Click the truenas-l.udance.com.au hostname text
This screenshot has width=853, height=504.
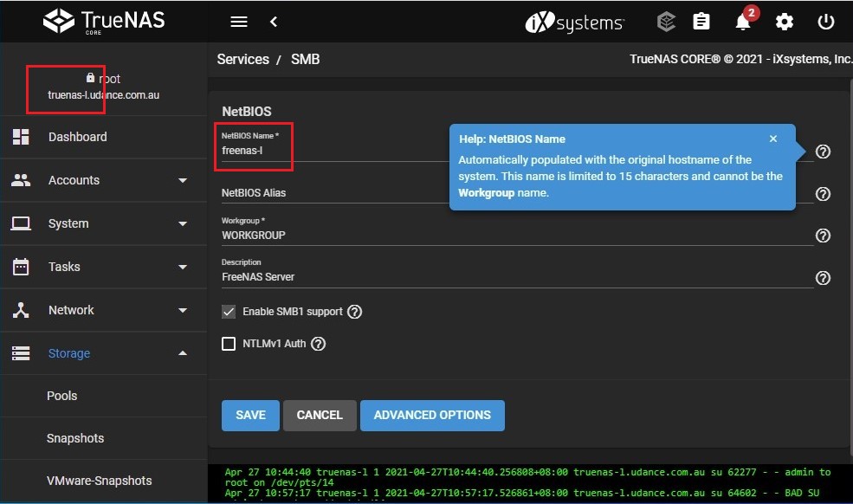(x=103, y=94)
